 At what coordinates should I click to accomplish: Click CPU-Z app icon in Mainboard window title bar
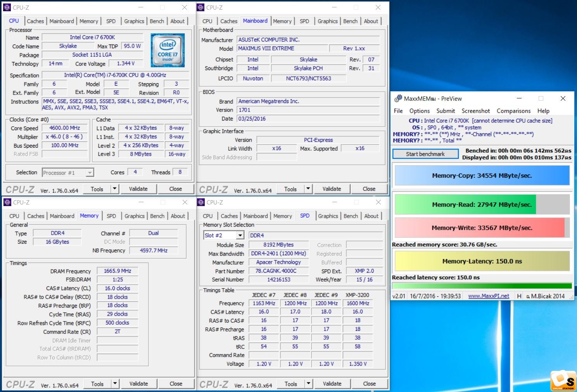pyautogui.click(x=200, y=7)
